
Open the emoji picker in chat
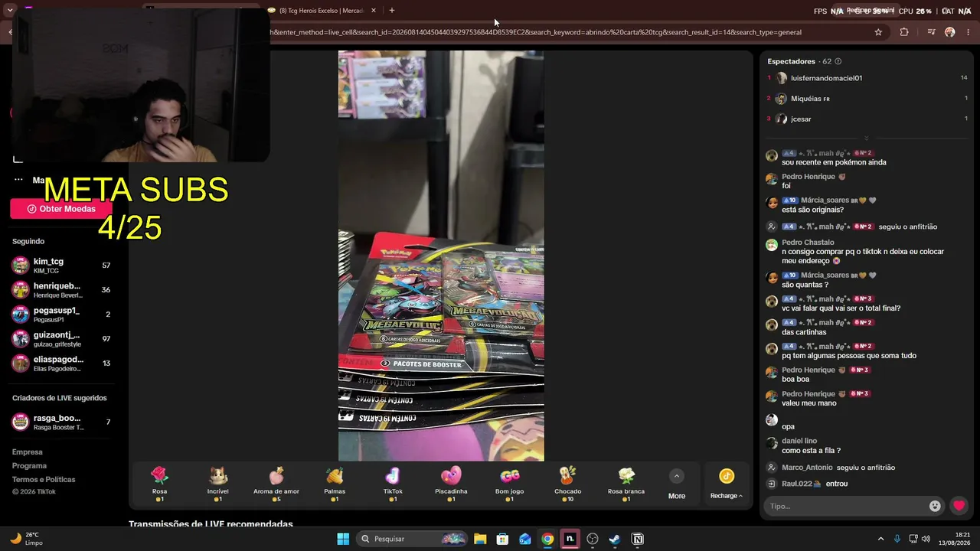click(935, 506)
